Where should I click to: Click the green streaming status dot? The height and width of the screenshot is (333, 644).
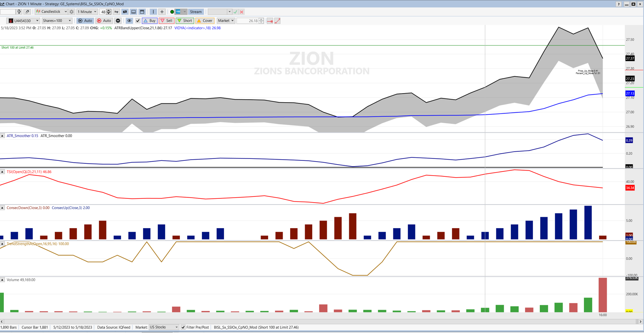[x=172, y=12]
